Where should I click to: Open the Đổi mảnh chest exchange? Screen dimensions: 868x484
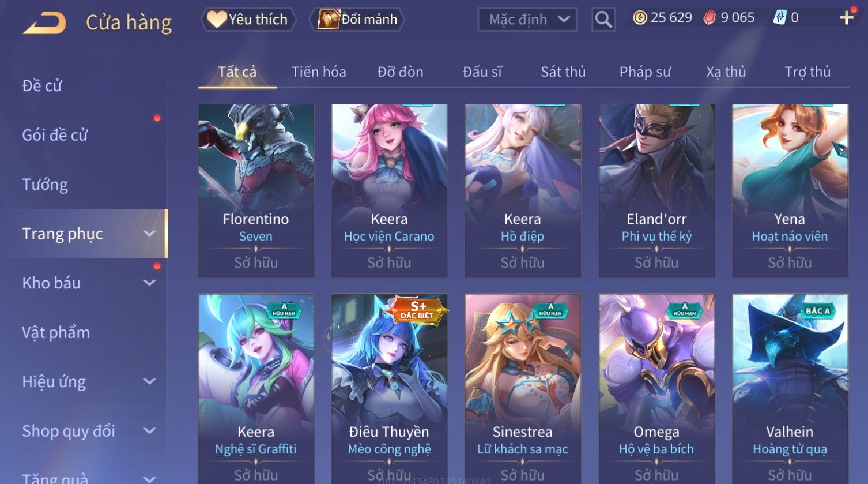[357, 20]
